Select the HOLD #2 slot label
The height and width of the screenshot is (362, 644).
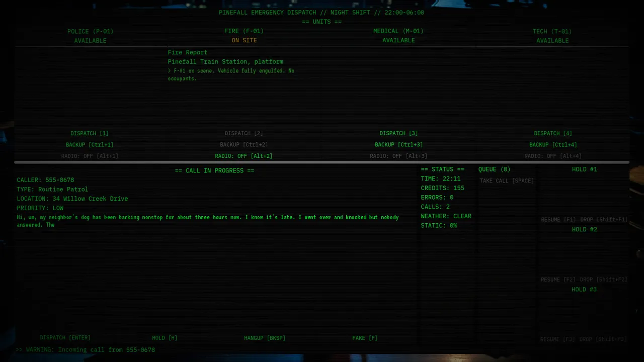point(585,229)
